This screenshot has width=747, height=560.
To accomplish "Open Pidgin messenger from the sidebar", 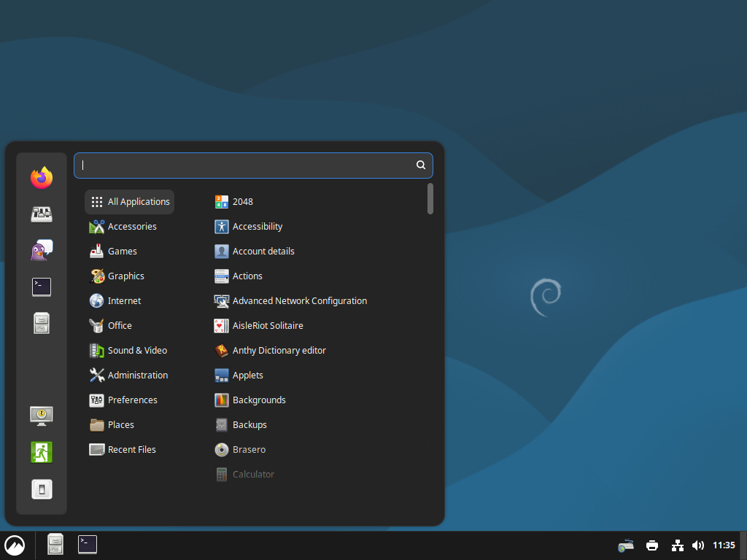I will 42,250.
